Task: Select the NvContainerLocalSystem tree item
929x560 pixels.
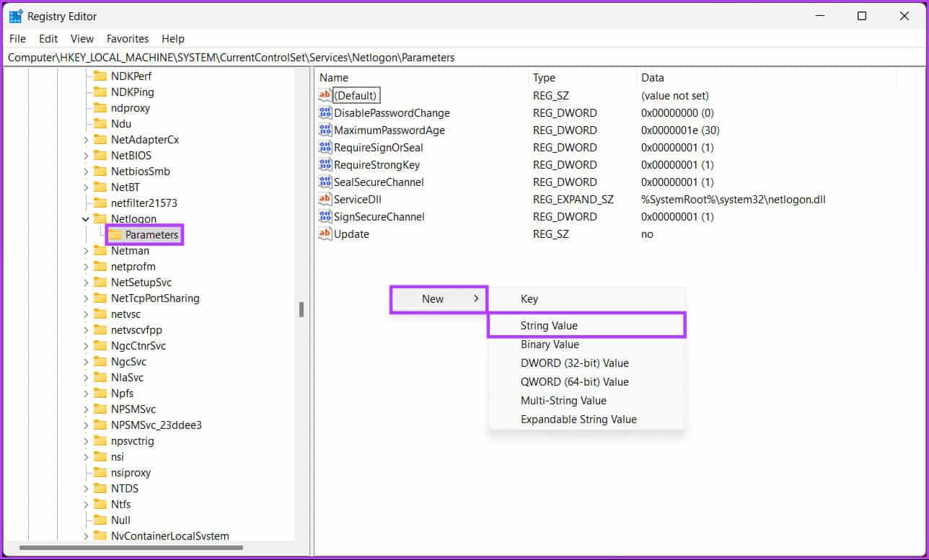Action: 169,535
